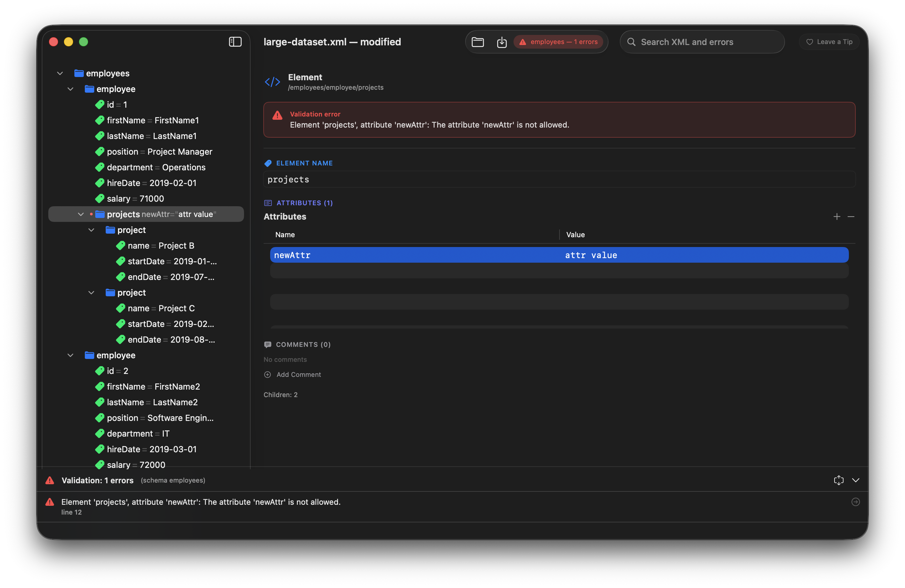Select the 'attr value' value cell
The height and width of the screenshot is (588, 905).
pyautogui.click(x=704, y=255)
